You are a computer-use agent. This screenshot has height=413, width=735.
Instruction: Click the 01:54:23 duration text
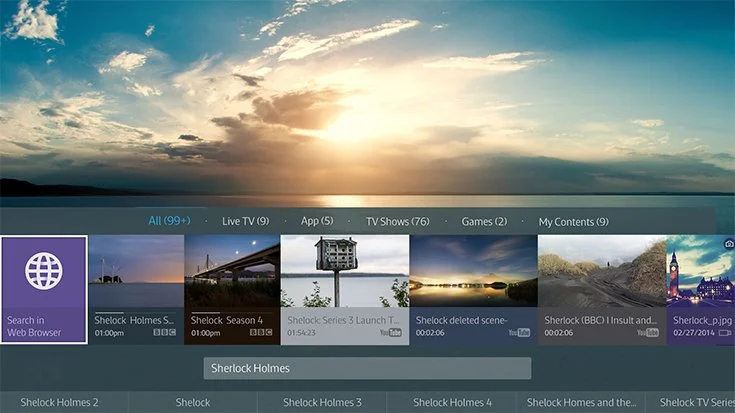(301, 333)
